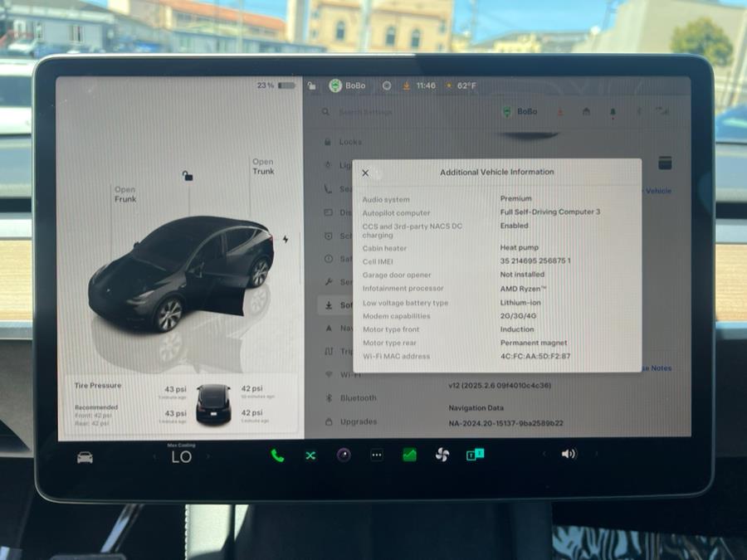Lower volume with left chevron
The height and width of the screenshot is (560, 747).
(544, 454)
